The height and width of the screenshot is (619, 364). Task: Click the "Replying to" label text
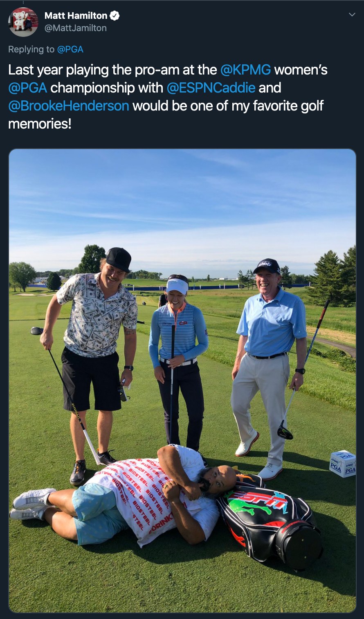[x=31, y=50]
